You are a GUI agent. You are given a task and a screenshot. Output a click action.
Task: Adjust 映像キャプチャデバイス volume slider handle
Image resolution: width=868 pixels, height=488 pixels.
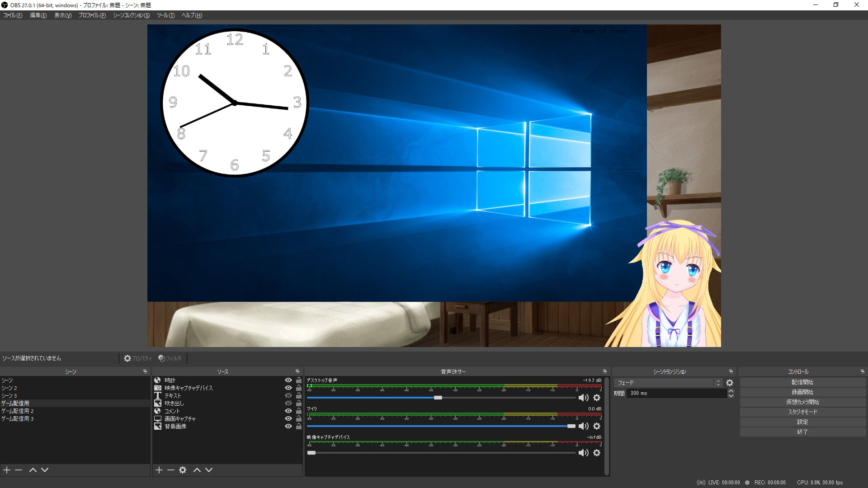(x=311, y=453)
